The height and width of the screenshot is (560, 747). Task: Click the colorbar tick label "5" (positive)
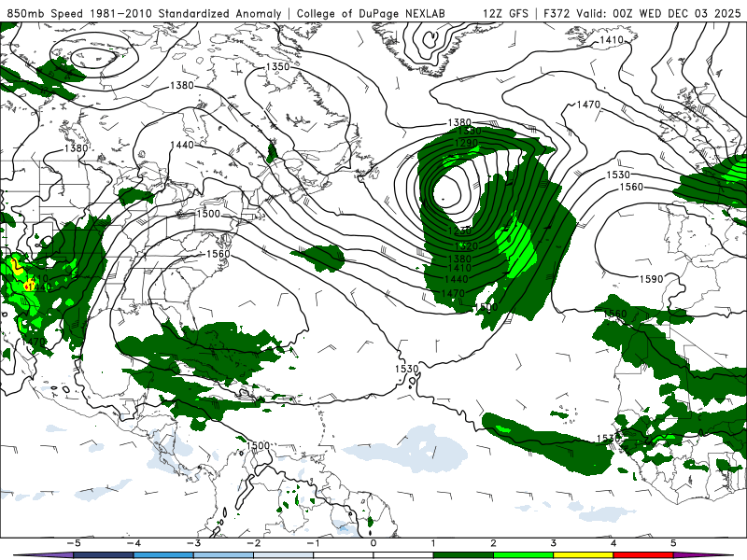[x=673, y=543]
